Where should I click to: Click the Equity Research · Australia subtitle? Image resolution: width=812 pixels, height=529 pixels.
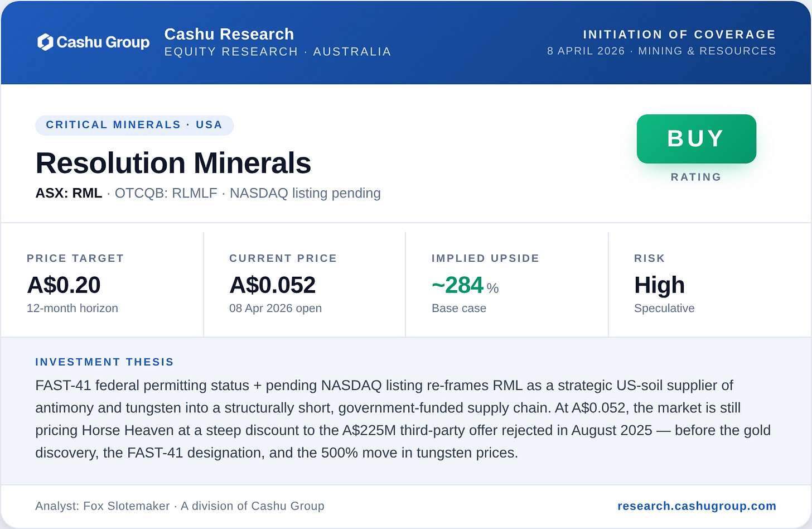click(277, 51)
